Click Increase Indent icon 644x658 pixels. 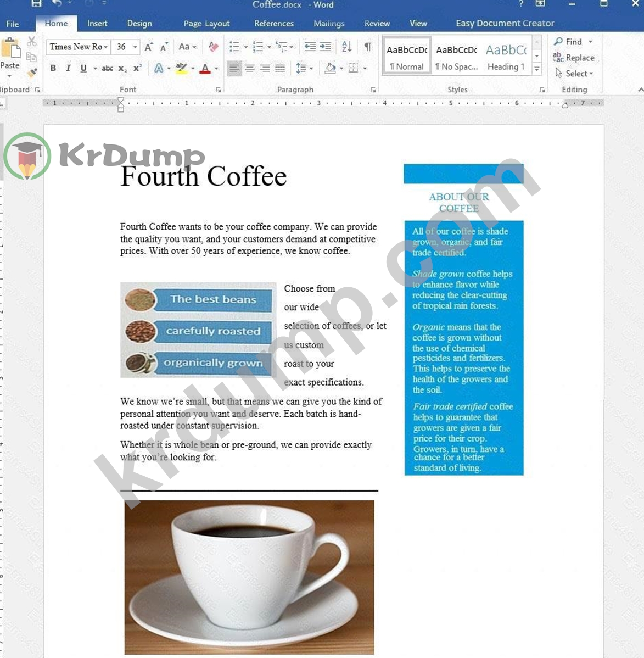coord(325,47)
